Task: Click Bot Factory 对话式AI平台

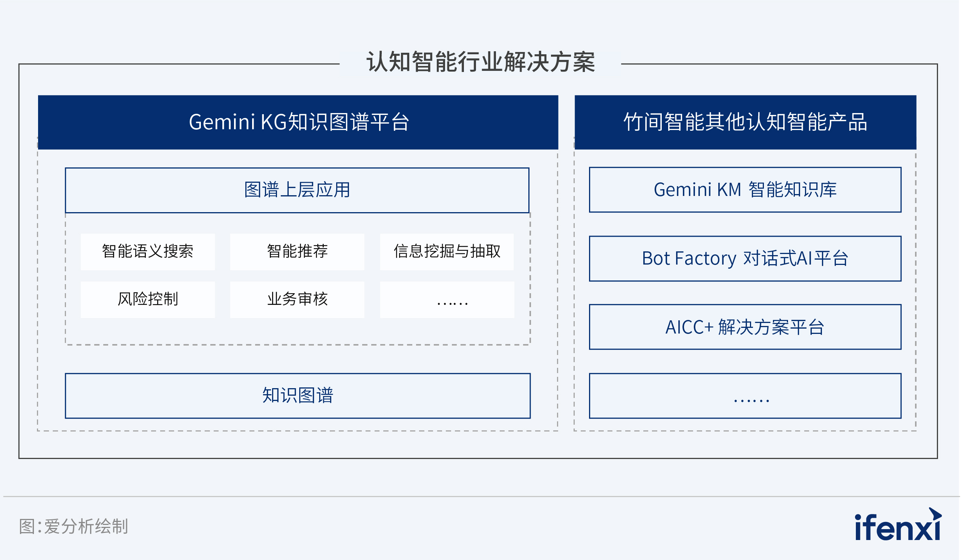Action: [745, 259]
